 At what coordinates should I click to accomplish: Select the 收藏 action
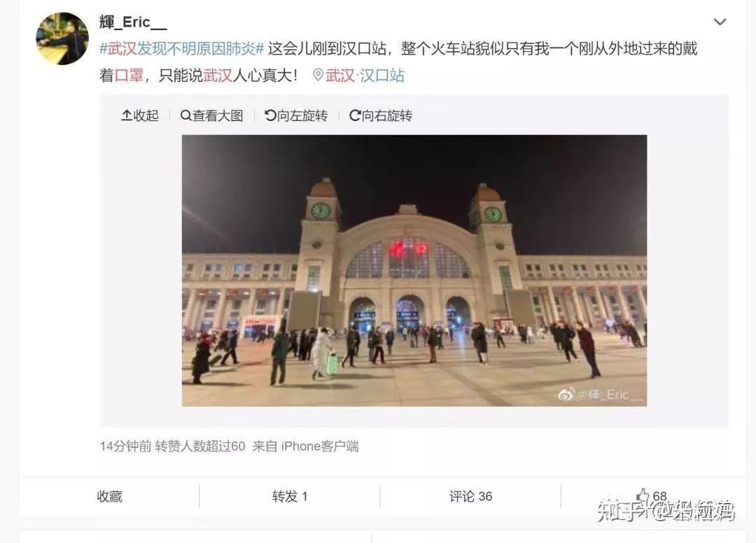(x=109, y=496)
